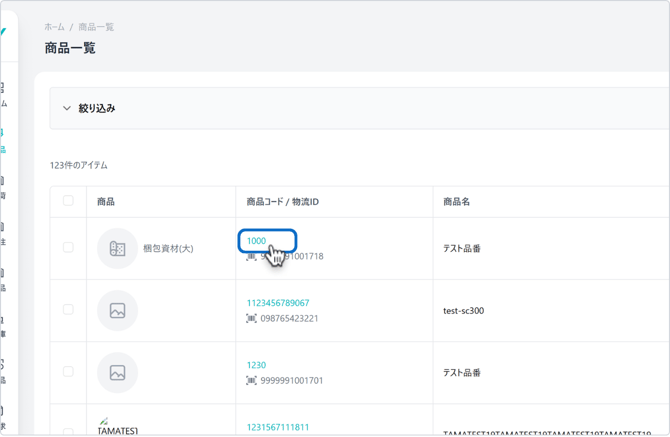Open product code 1000 link
The width and height of the screenshot is (670, 437).
[256, 241]
